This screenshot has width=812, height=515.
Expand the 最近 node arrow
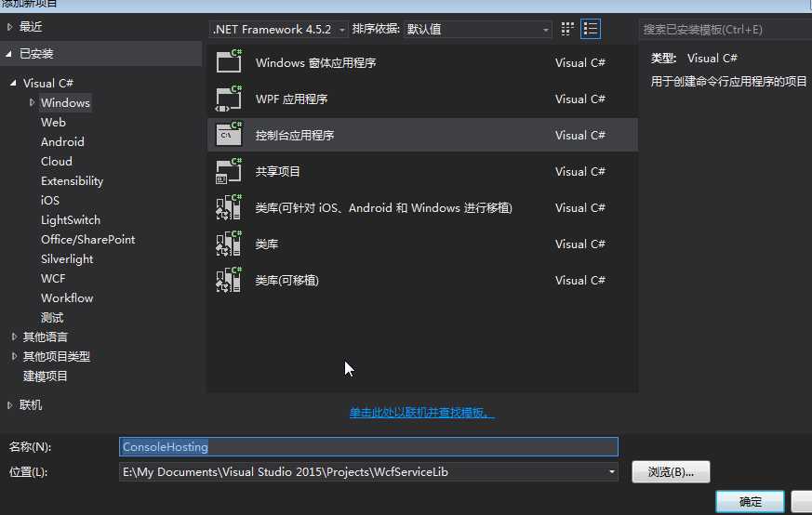pos(9,27)
